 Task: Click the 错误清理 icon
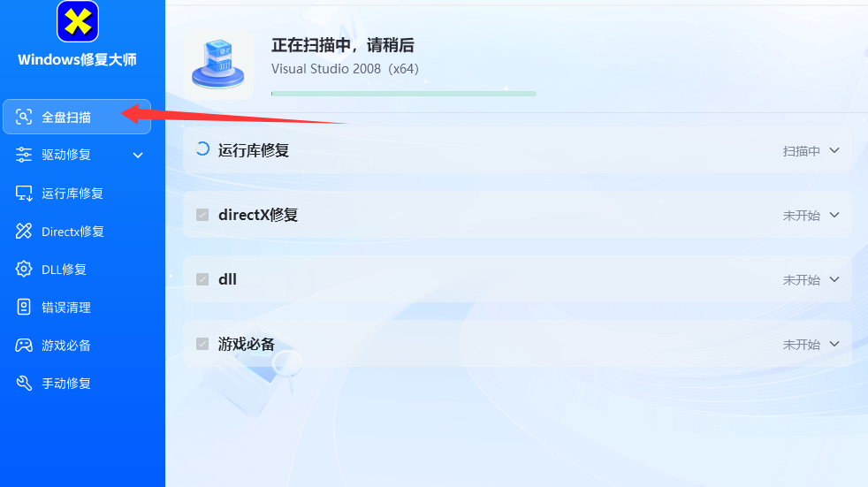pos(24,308)
